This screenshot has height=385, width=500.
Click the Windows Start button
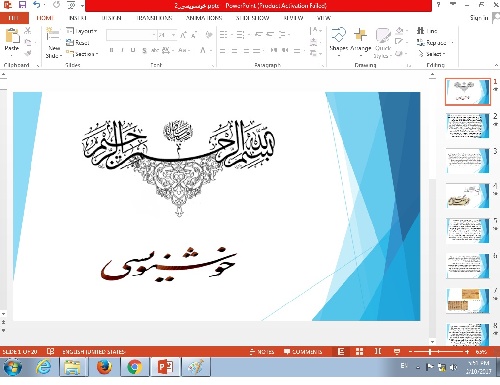coord(13,367)
